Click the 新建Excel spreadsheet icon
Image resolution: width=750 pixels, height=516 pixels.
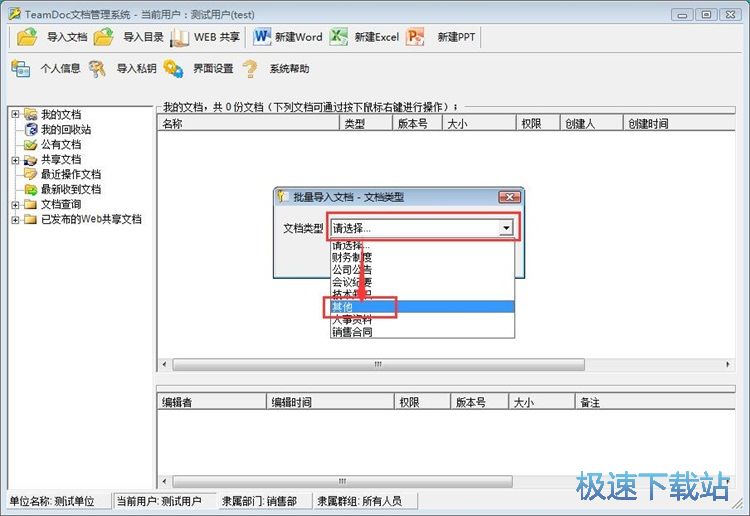pyautogui.click(x=339, y=37)
